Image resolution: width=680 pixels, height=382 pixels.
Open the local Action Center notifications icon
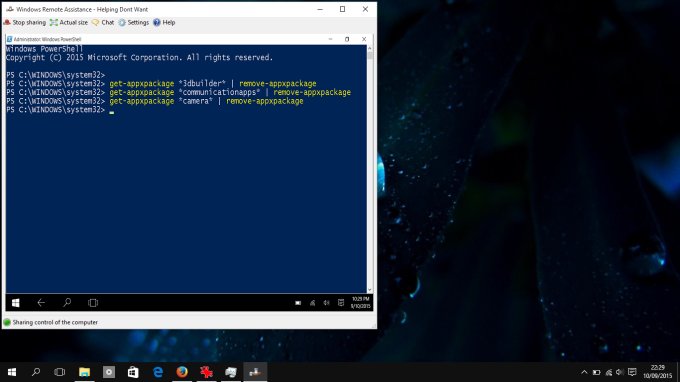click(632, 372)
